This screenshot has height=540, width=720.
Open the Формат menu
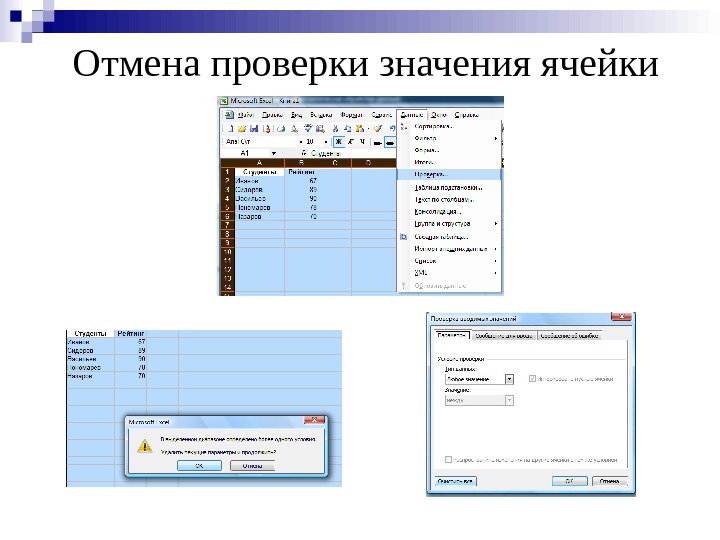351,115
